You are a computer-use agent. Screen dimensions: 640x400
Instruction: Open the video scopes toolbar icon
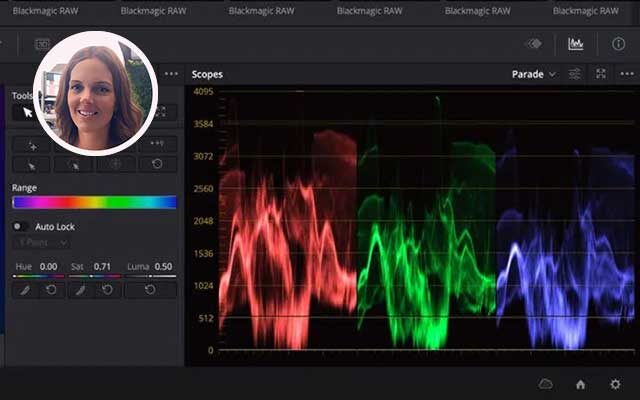(x=576, y=44)
